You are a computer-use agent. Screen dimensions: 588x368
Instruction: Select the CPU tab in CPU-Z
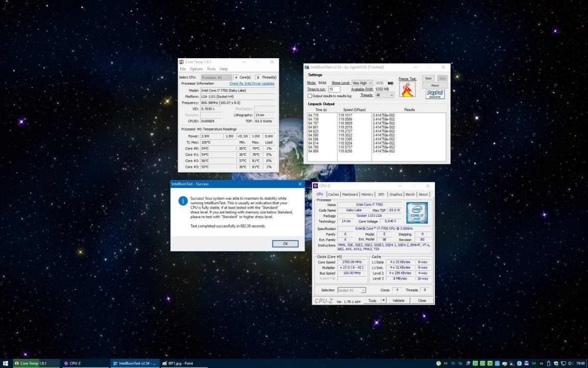(x=320, y=194)
